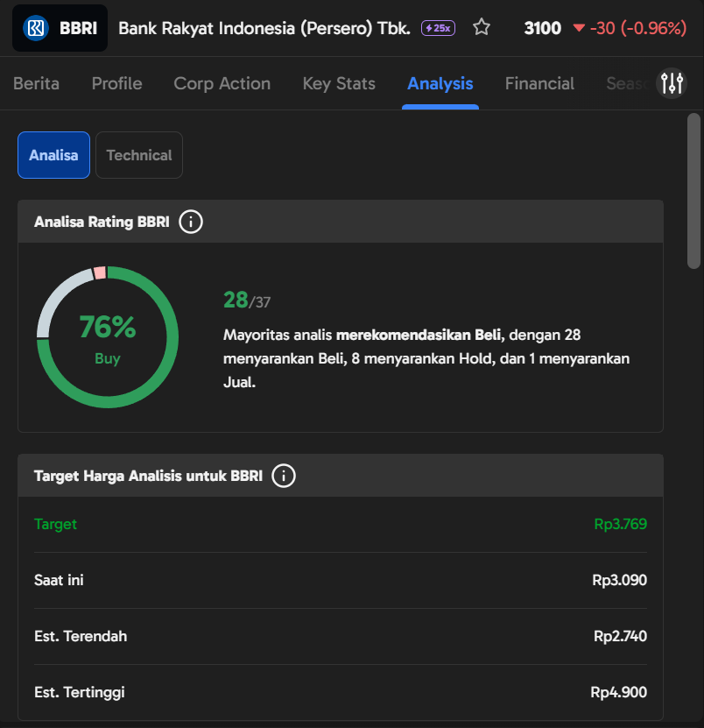Viewport: 704px width, 728px height.
Task: Click company name Bank Rakyat Indonesia (Persero) Tbk.
Action: tap(264, 28)
